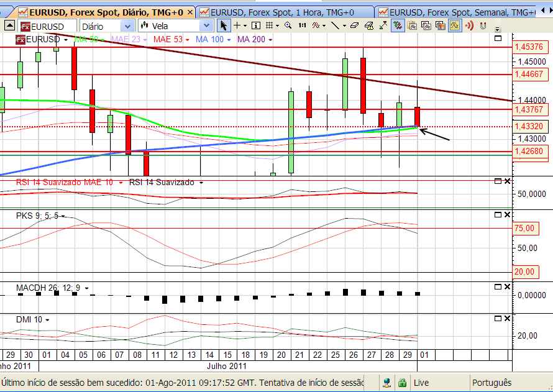Select the arrow pointer cursor tool
Viewport: 553px width, 392px height.
[x=224, y=25]
